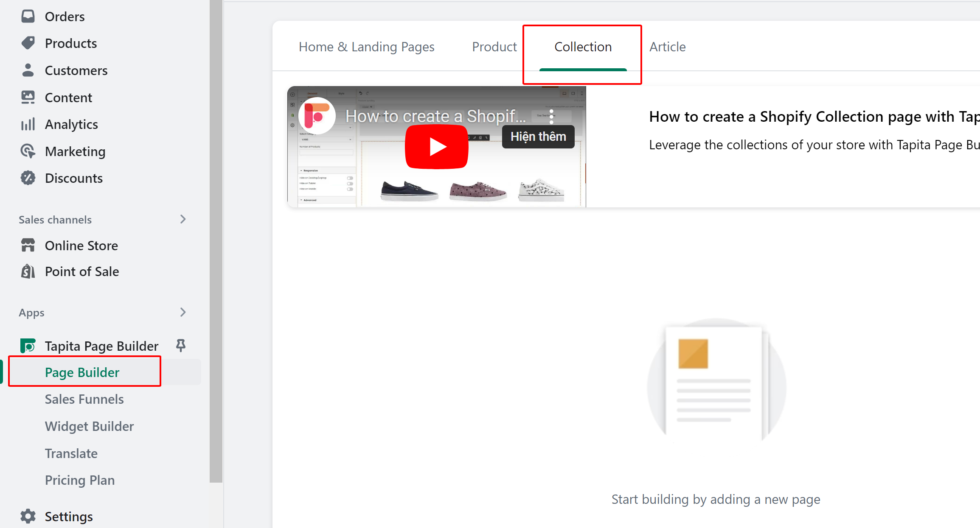Viewport: 980px width, 528px height.
Task: Click the Discounts badge icon
Action: 28,178
